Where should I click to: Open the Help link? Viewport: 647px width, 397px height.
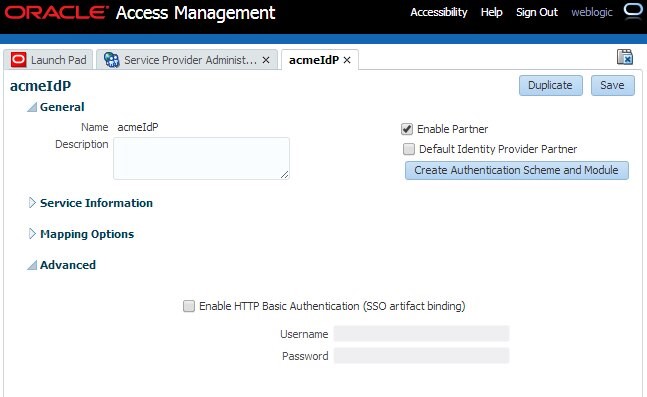[491, 12]
